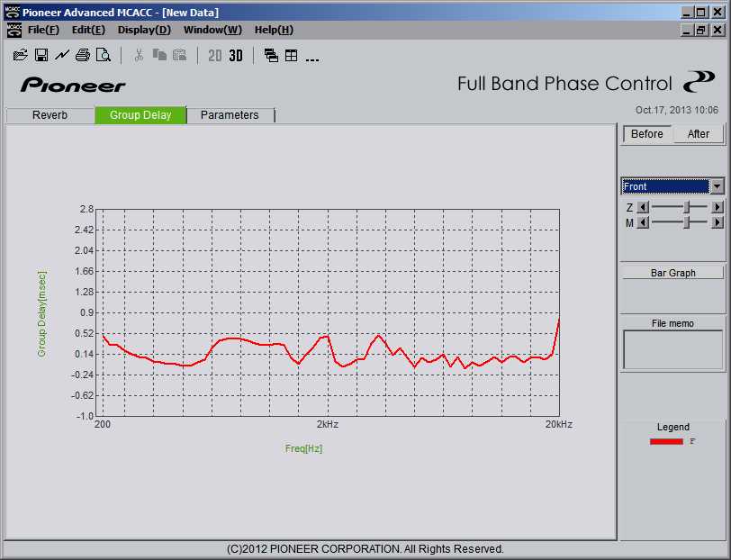The width and height of the screenshot is (731, 560).
Task: Restore the inner New Data document window
Action: pos(700,31)
